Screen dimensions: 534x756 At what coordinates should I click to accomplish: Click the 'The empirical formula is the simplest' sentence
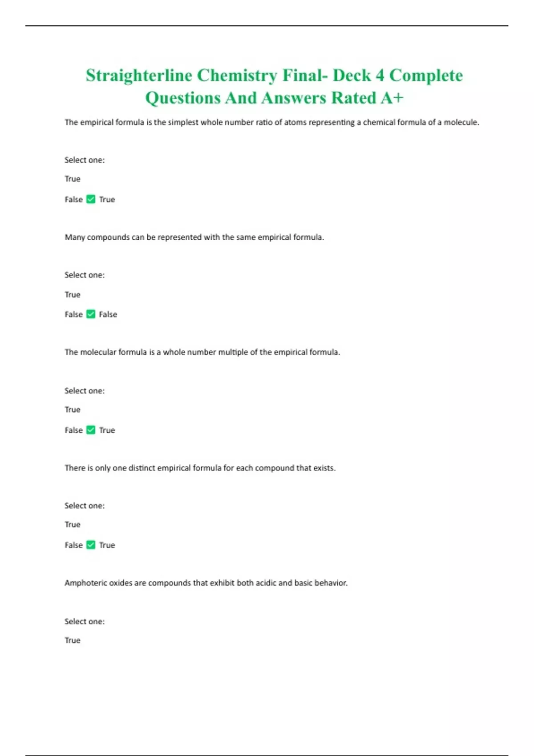tap(271, 122)
